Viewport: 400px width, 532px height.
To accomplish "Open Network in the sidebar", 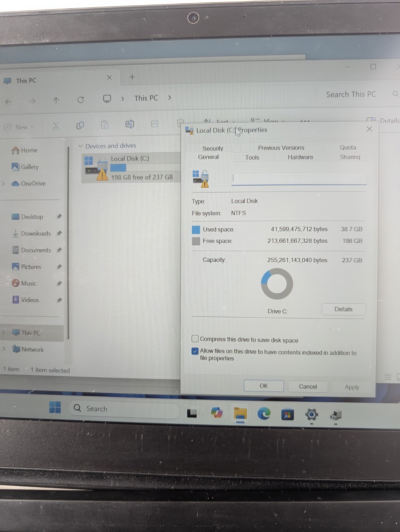I will 28,349.
